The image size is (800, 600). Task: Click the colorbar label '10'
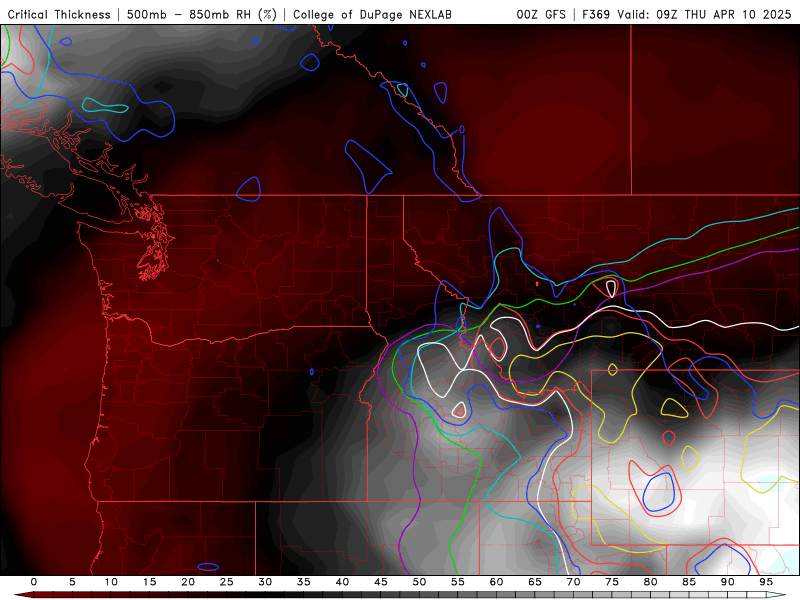coord(111,582)
